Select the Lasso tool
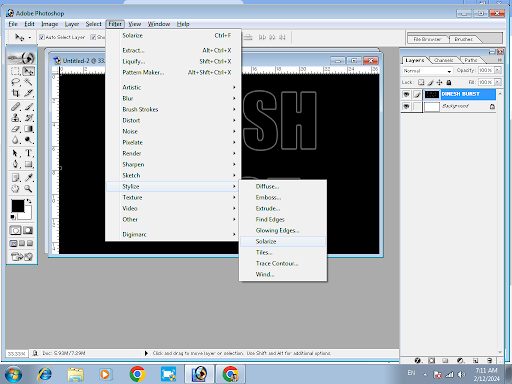 [15, 82]
